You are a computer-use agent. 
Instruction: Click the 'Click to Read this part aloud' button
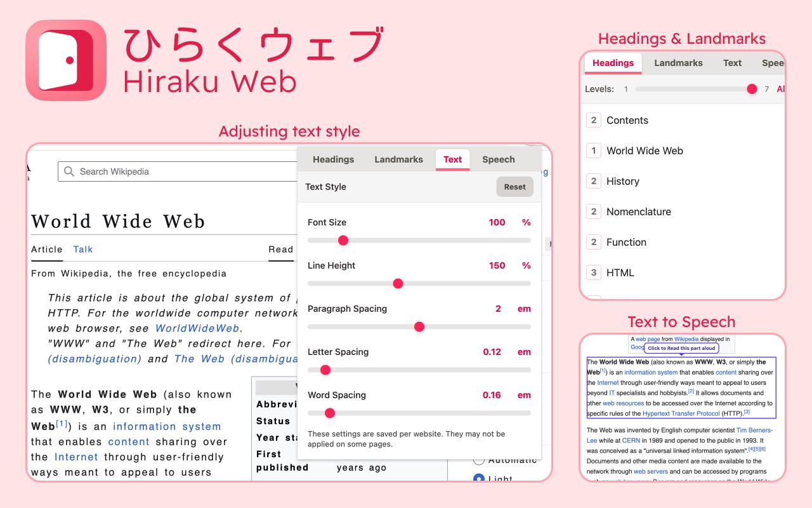(x=681, y=348)
